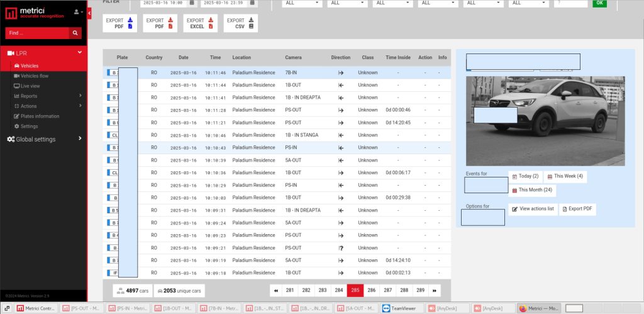Click View actions list button
Image resolution: width=644 pixels, height=314 pixels.
coord(533,209)
